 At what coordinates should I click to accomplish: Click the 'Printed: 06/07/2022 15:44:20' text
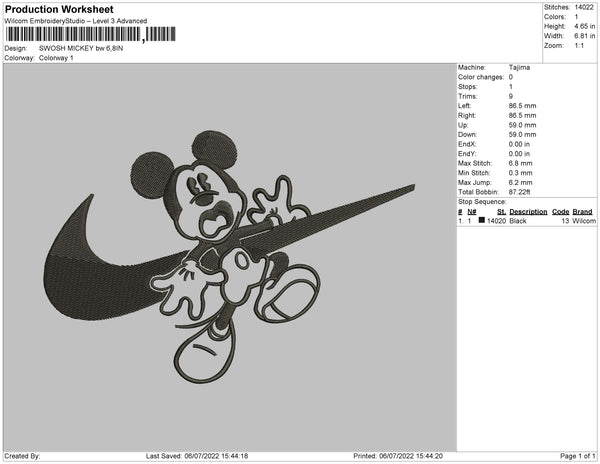(398, 456)
